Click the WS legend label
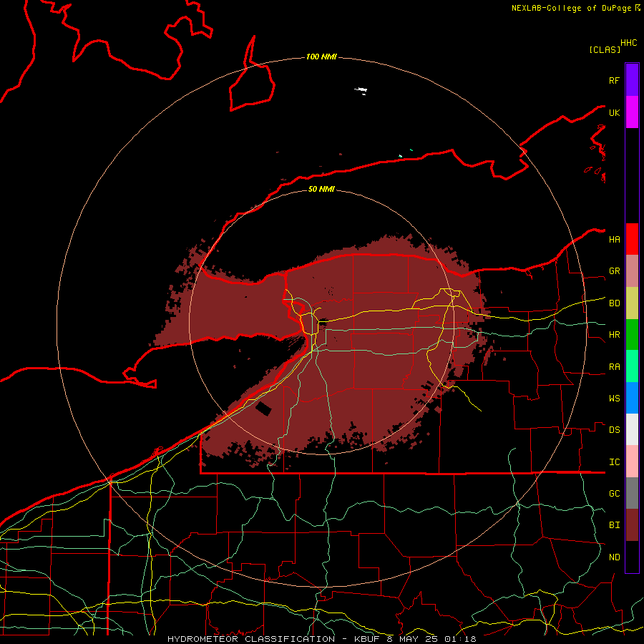This screenshot has height=644, width=644. click(614, 399)
